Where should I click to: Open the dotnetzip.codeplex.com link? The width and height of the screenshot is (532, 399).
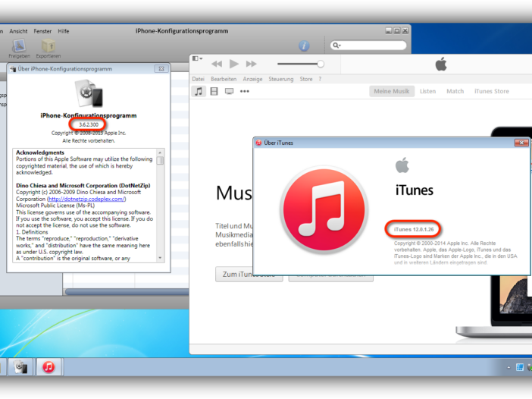pyautogui.click(x=86, y=199)
